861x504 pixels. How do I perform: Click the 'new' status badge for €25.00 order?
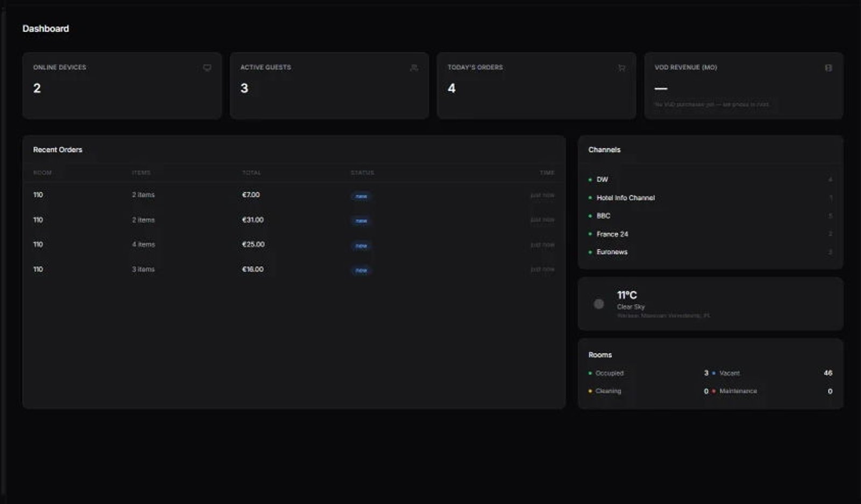click(361, 246)
